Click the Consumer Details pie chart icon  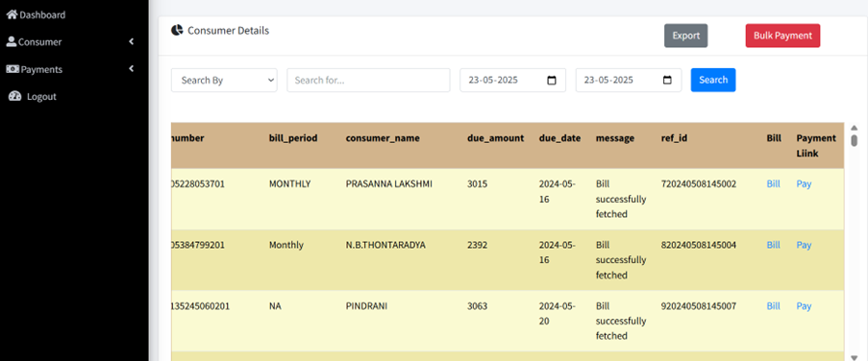(177, 31)
